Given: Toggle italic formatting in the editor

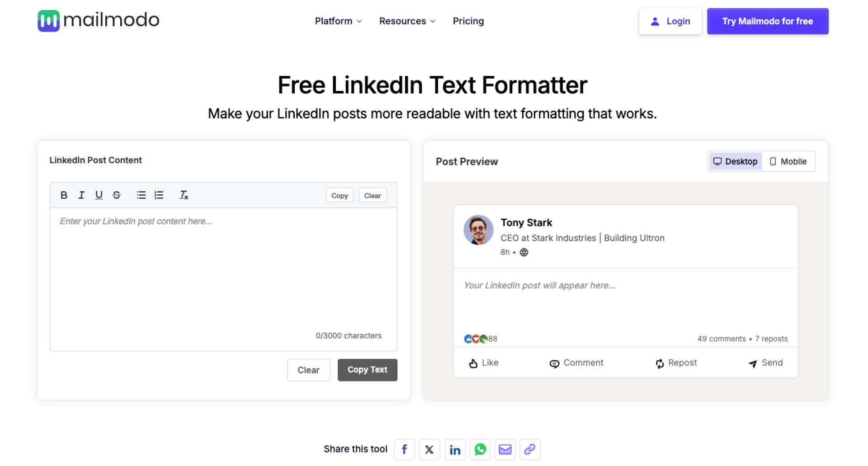Looking at the screenshot, I should 81,195.
